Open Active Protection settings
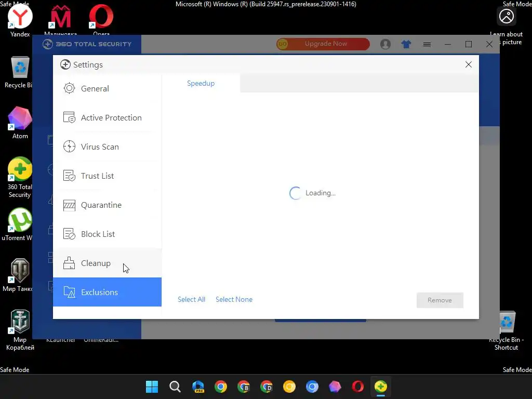The width and height of the screenshot is (532, 399). 107,118
